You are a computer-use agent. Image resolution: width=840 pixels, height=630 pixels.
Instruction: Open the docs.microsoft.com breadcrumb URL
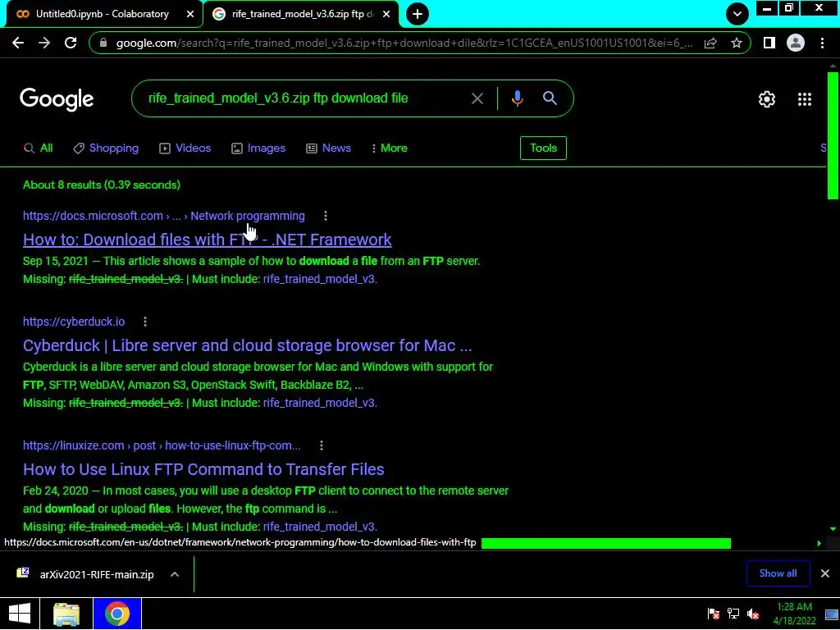(164, 216)
